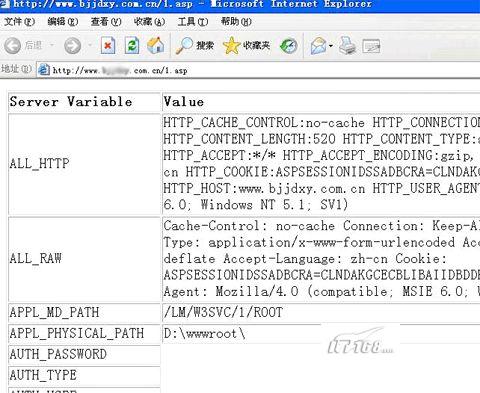This screenshot has height=393, width=480.
Task: Click the Server Variable column header
Action: (84, 102)
